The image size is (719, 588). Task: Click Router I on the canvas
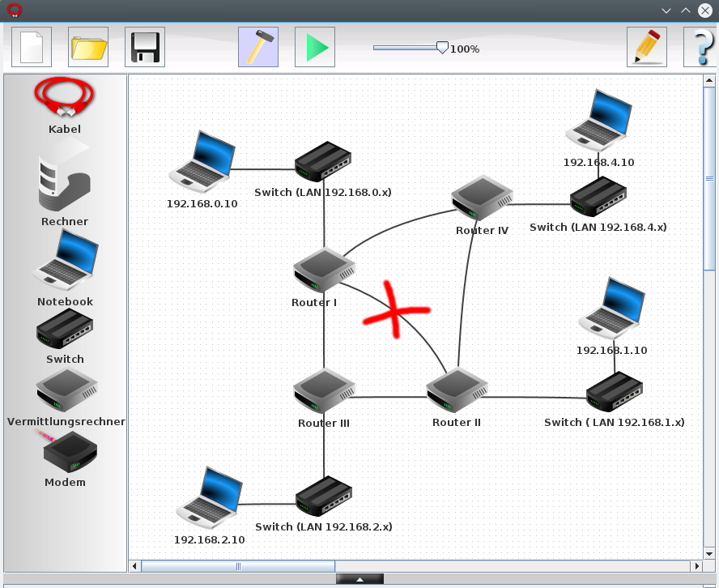coord(323,271)
